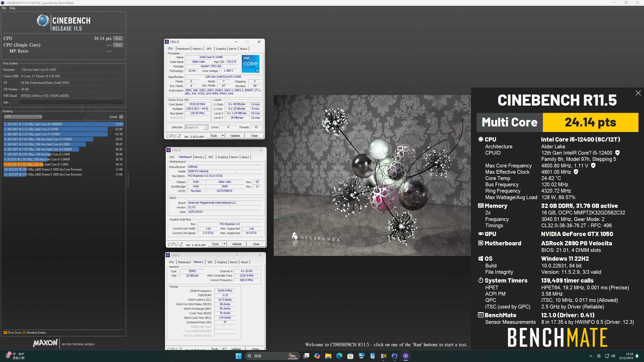Open Tools dropdown arrow in the CPU-Z CPU window
Screen dimensions: 644x362
[222, 136]
